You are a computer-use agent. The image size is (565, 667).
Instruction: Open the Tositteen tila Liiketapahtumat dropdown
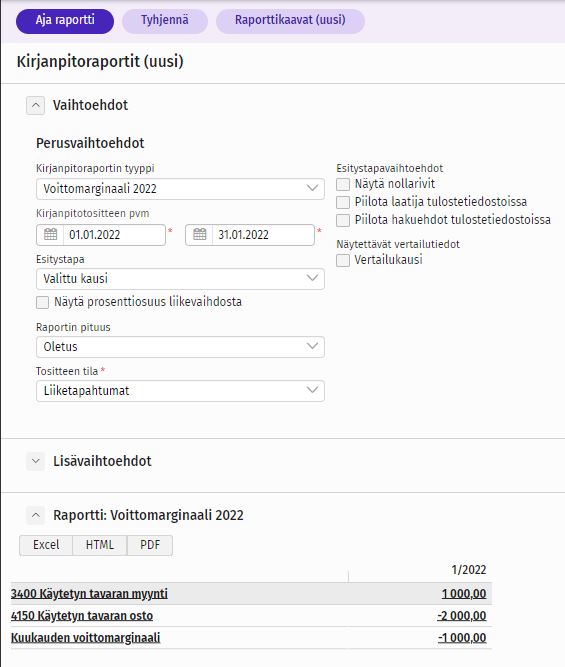click(x=180, y=391)
